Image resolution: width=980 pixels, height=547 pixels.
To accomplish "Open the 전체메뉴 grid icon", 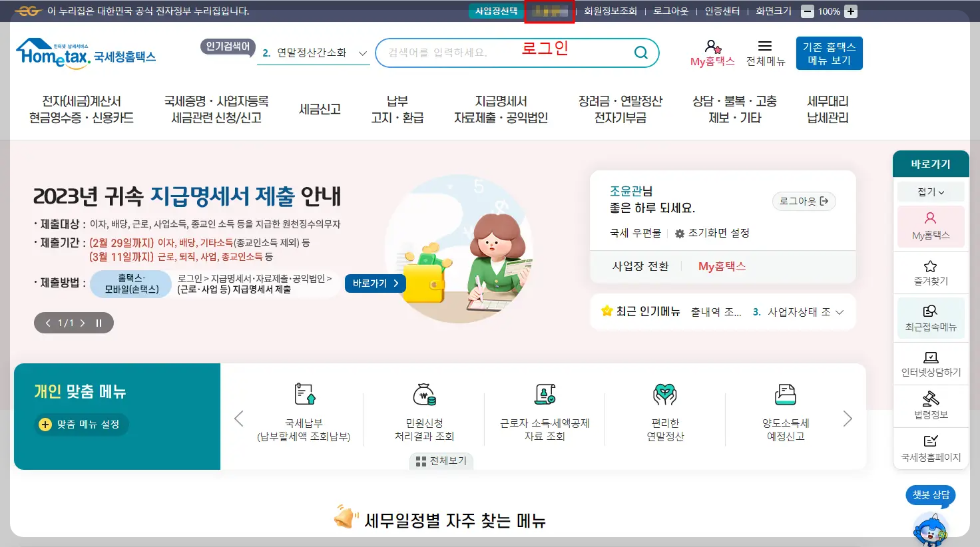I will [765, 52].
